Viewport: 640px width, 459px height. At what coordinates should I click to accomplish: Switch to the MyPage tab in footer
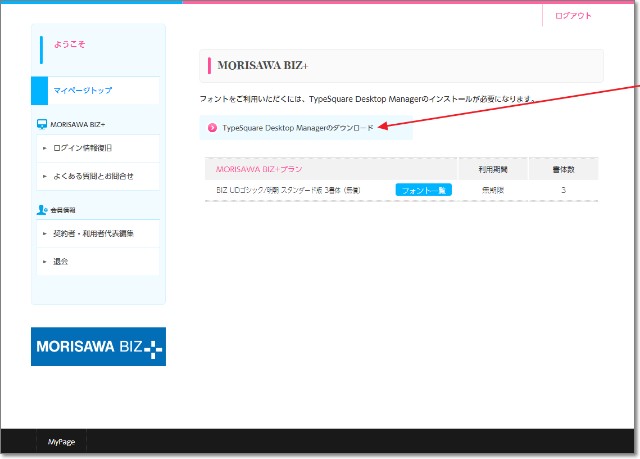point(62,441)
